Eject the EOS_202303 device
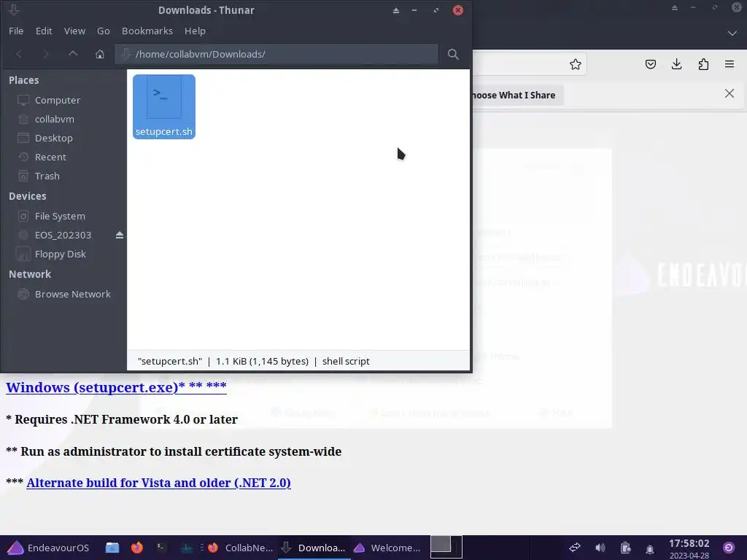Viewport: 747px width, 560px height. pos(120,236)
